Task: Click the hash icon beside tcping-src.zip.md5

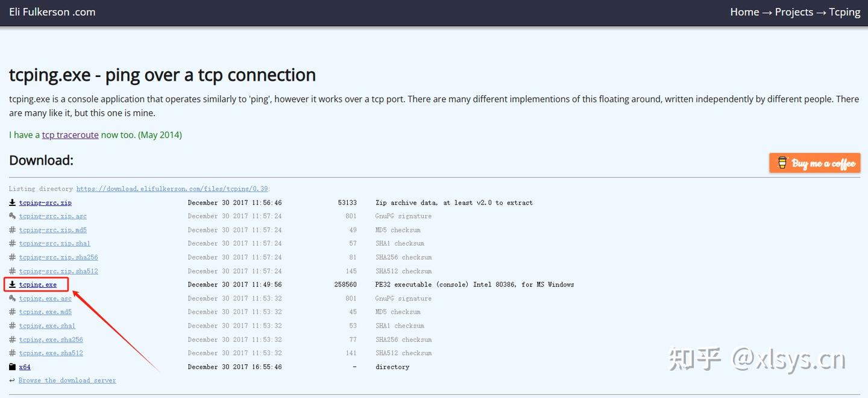Action: coord(12,230)
